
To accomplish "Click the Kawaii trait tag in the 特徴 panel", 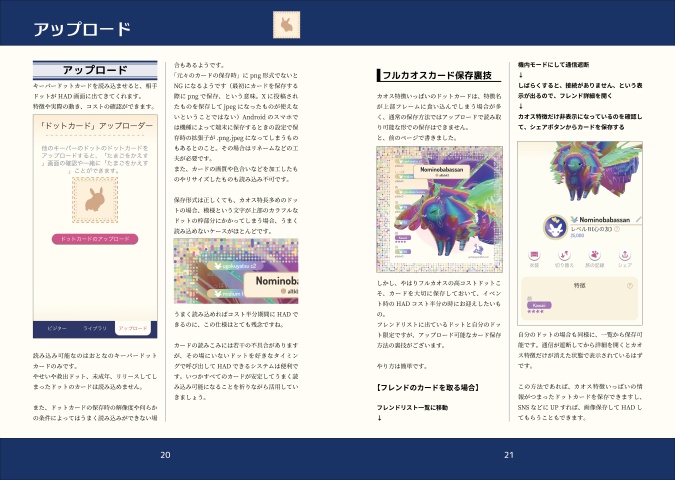I will point(539,305).
